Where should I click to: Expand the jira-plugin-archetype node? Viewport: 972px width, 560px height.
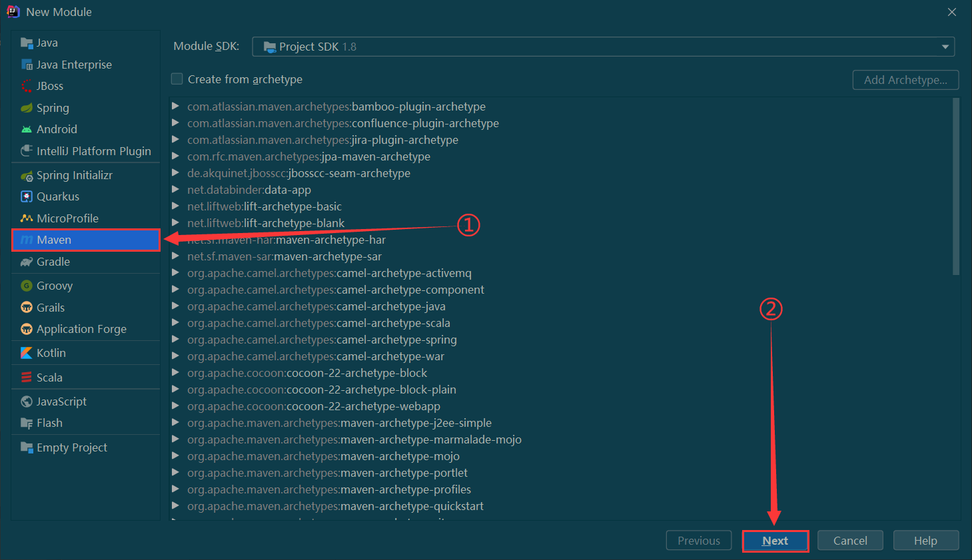175,139
